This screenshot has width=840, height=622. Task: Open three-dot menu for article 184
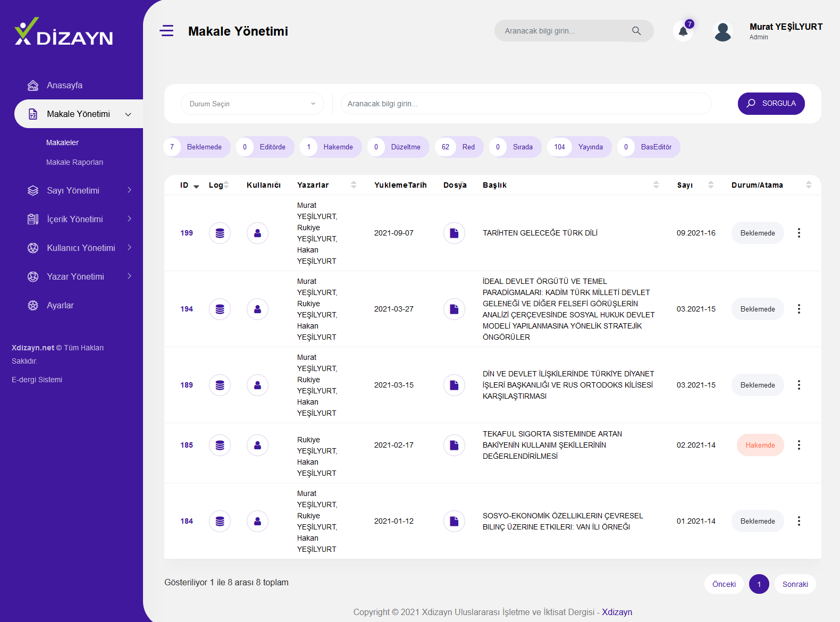click(799, 521)
